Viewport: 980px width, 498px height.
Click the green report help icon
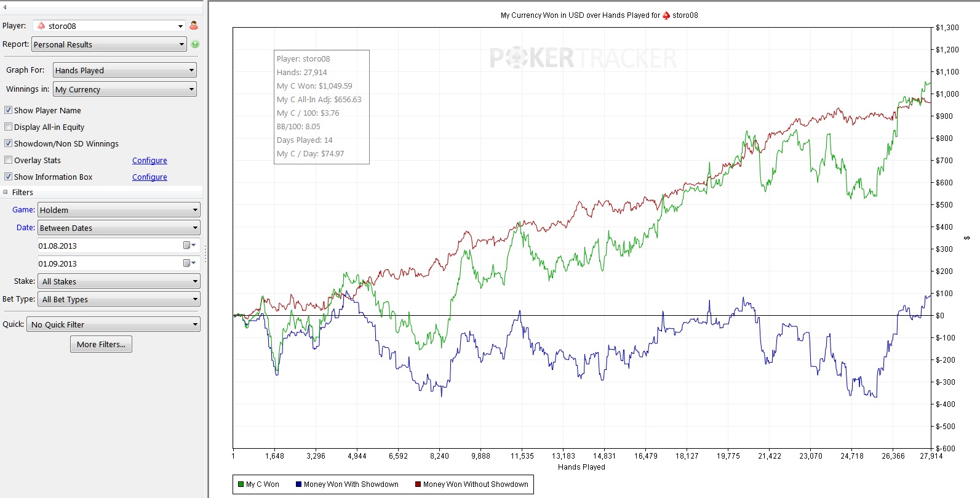195,44
